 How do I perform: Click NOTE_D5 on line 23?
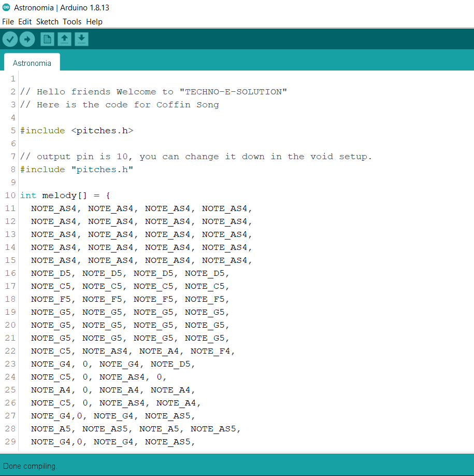pyautogui.click(x=170, y=364)
